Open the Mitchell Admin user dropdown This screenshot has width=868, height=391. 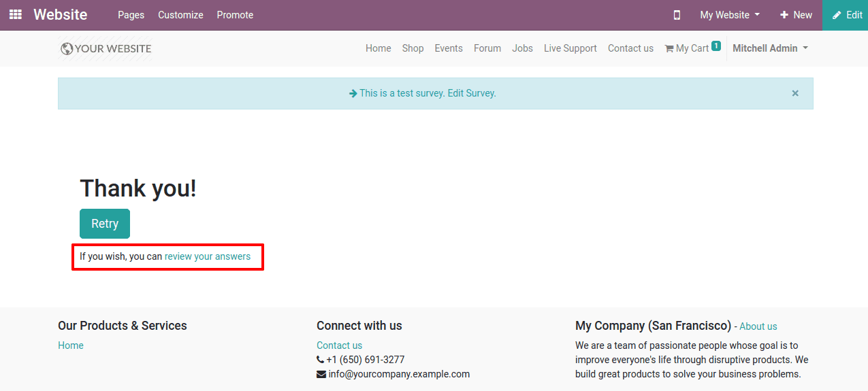770,48
